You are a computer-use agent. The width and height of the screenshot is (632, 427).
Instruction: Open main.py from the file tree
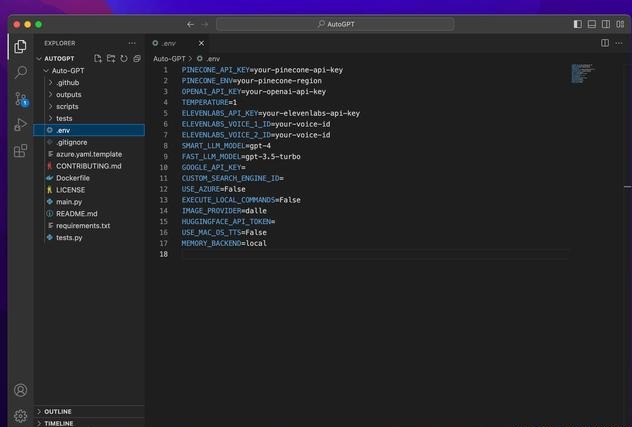69,201
